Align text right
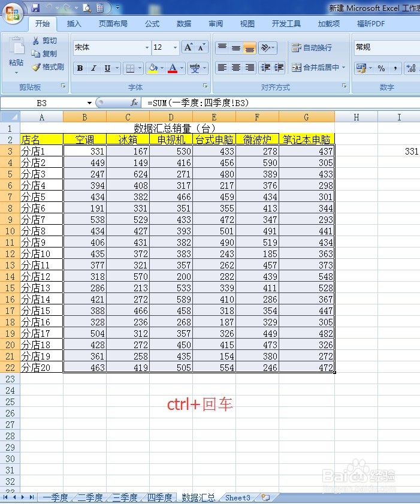 pyautogui.click(x=249, y=68)
